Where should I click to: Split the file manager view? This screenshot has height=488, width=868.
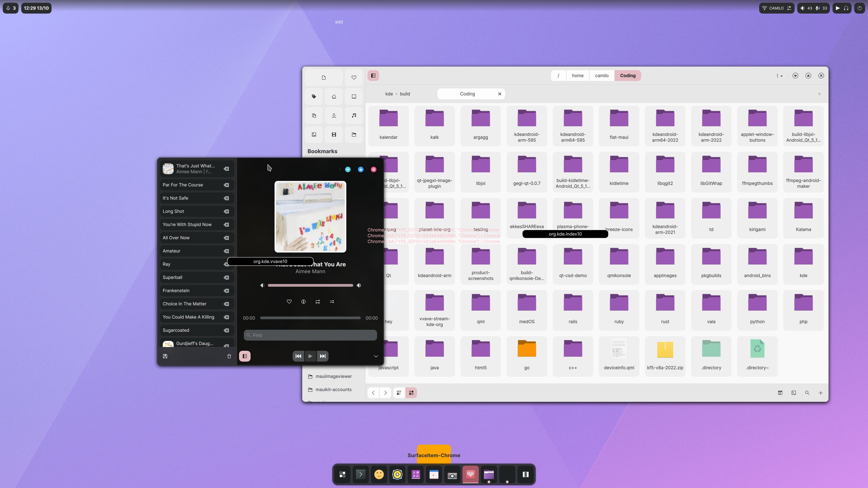click(x=780, y=393)
